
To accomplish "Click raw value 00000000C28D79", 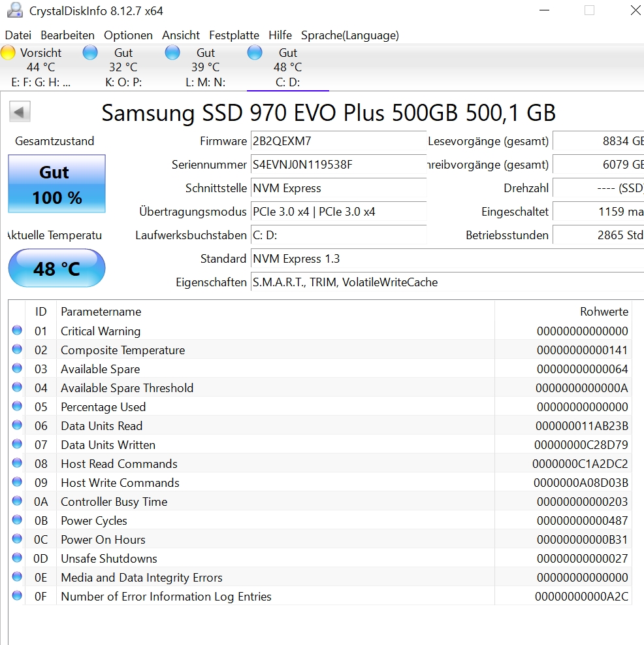I will click(581, 444).
